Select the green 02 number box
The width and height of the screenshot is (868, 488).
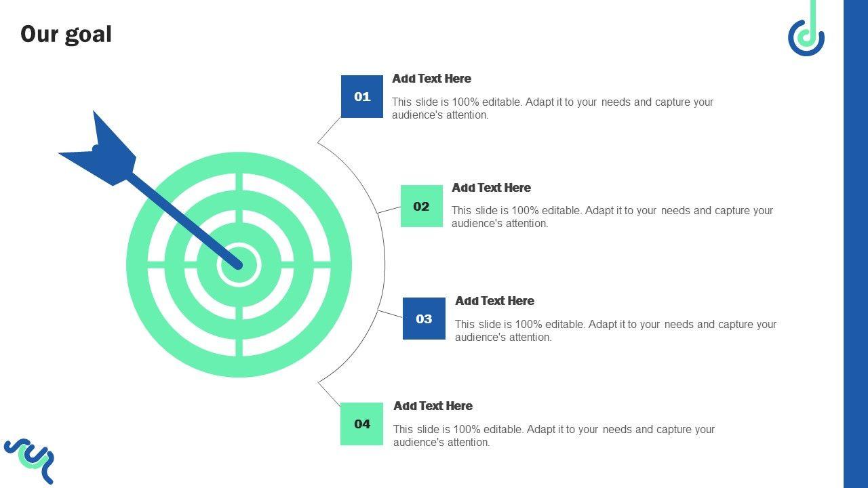[x=421, y=206]
